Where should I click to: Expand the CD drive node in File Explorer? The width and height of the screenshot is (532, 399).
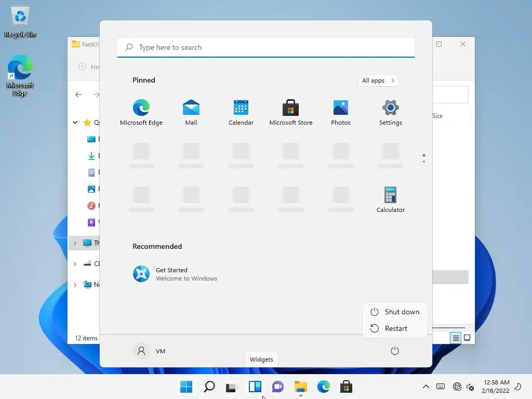coord(75,264)
